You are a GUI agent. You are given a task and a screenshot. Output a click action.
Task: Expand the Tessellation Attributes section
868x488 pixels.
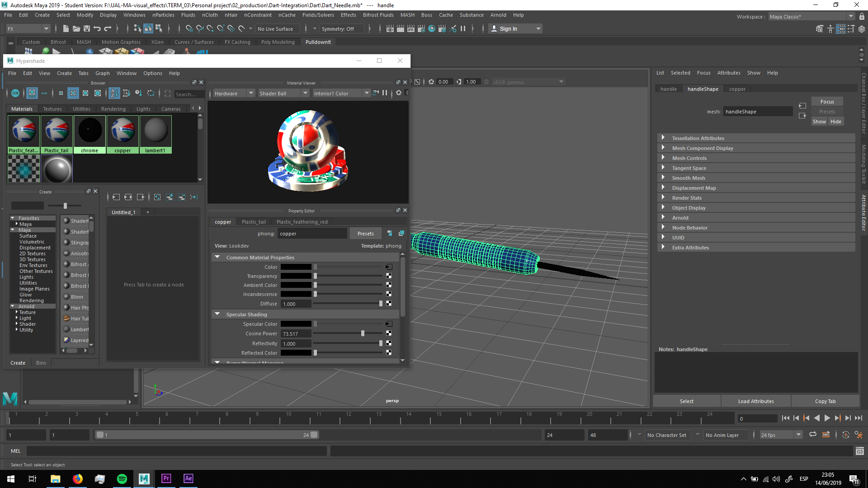(663, 138)
